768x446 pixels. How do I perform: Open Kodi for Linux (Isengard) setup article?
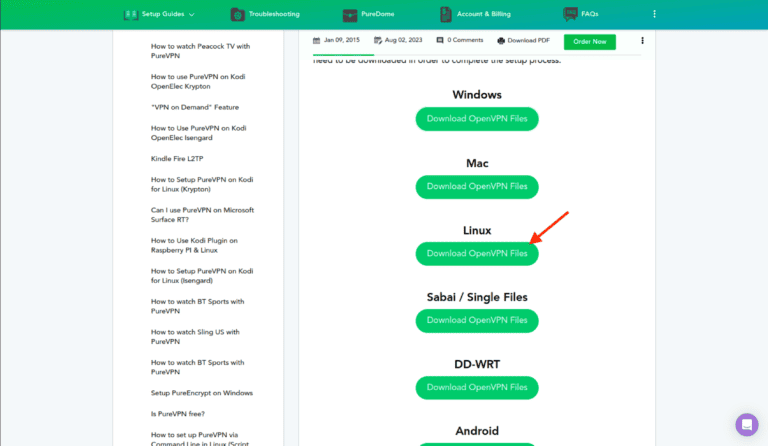point(202,276)
